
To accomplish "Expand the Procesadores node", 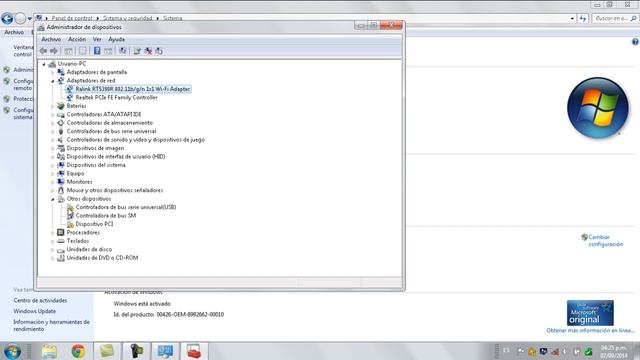I will coord(53,233).
